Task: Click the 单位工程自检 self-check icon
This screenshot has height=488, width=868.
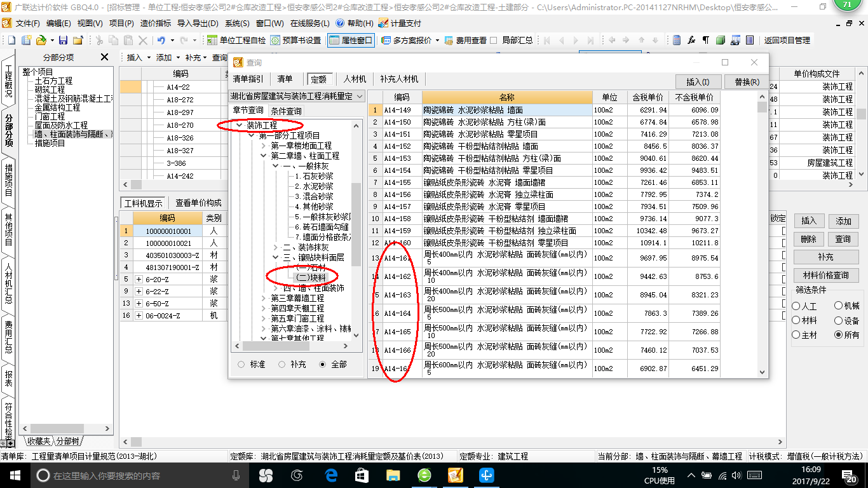Action: [x=212, y=40]
